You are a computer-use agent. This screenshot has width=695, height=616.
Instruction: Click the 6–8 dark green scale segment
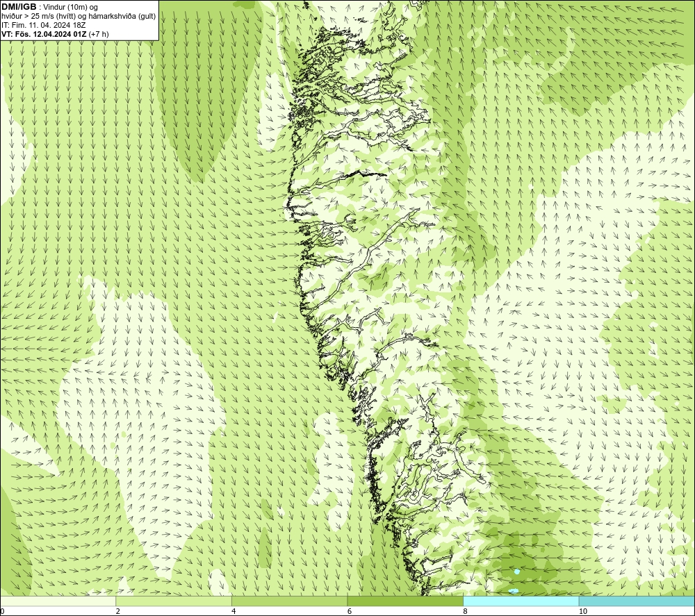tap(405, 601)
